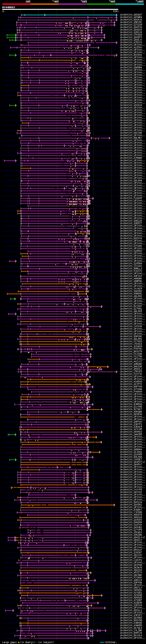
Task: Select hit label UniRef100_Q9XF26
Action: 131,27
